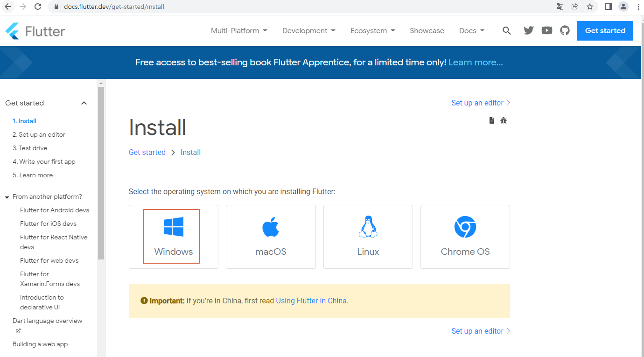Click the browser forward arrow
This screenshot has height=357, width=644.
pyautogui.click(x=23, y=7)
